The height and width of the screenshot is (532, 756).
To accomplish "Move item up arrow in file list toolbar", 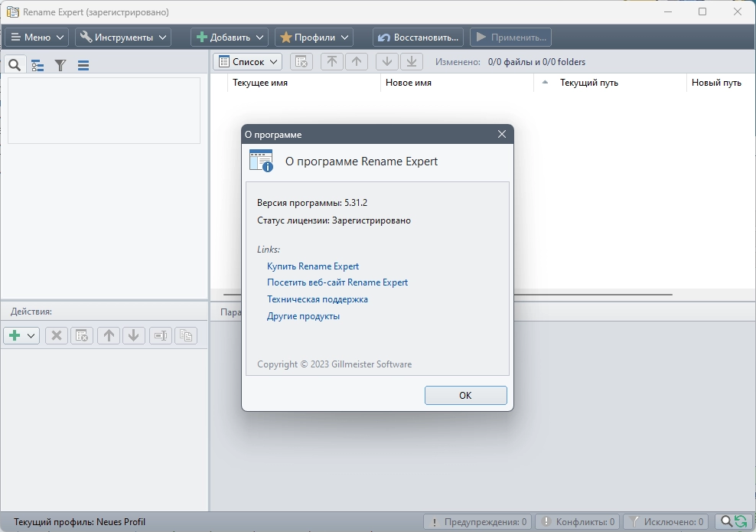I will coord(357,62).
